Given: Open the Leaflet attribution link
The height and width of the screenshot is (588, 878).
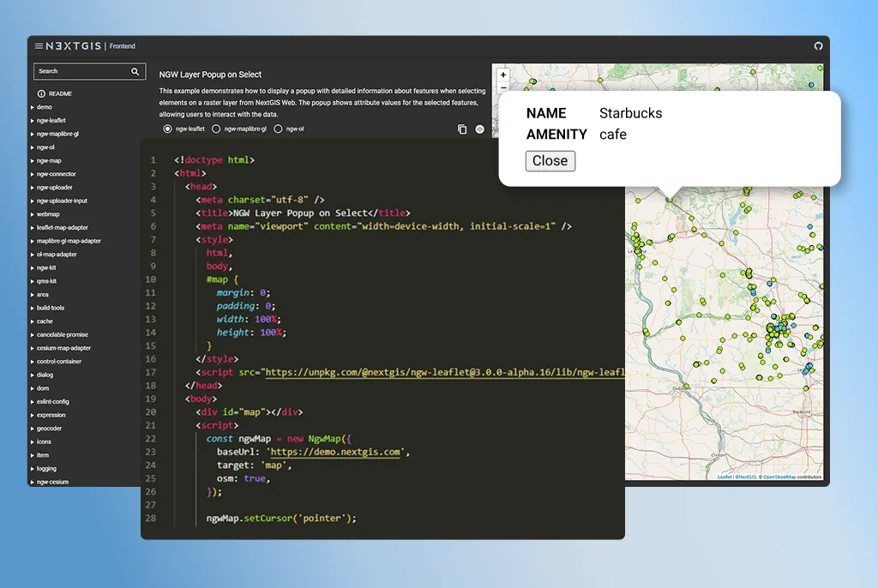Looking at the screenshot, I should (x=725, y=477).
